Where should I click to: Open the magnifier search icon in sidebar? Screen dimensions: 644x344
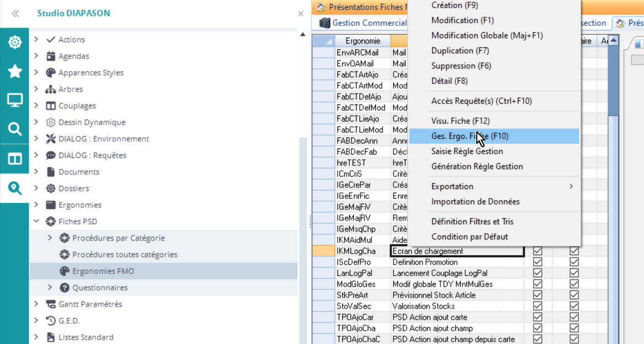click(14, 130)
